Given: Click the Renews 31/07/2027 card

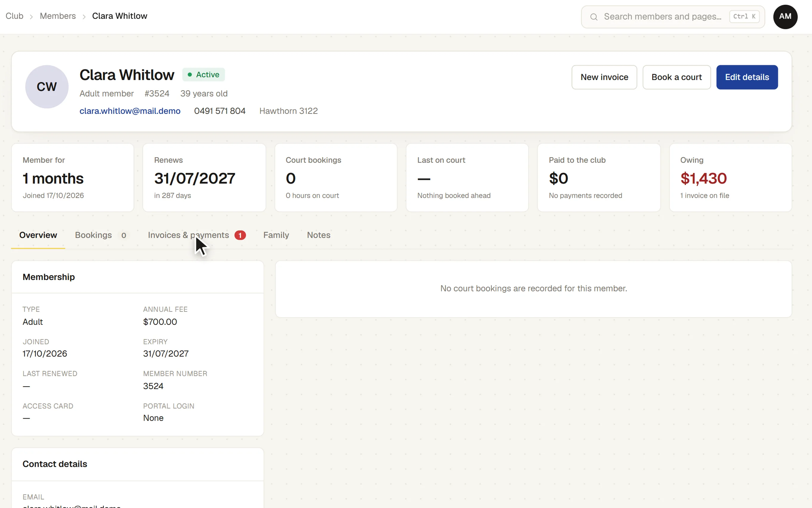Looking at the screenshot, I should (204, 178).
